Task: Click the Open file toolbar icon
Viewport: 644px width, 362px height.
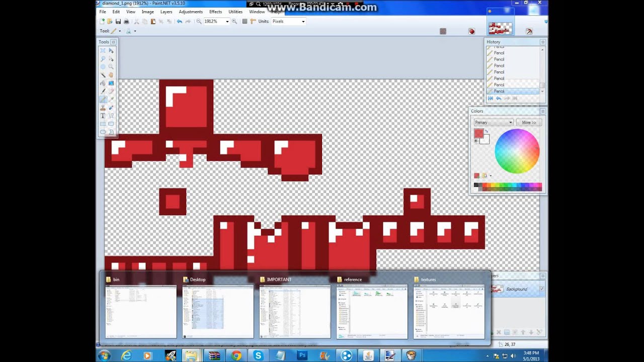Action: click(110, 22)
